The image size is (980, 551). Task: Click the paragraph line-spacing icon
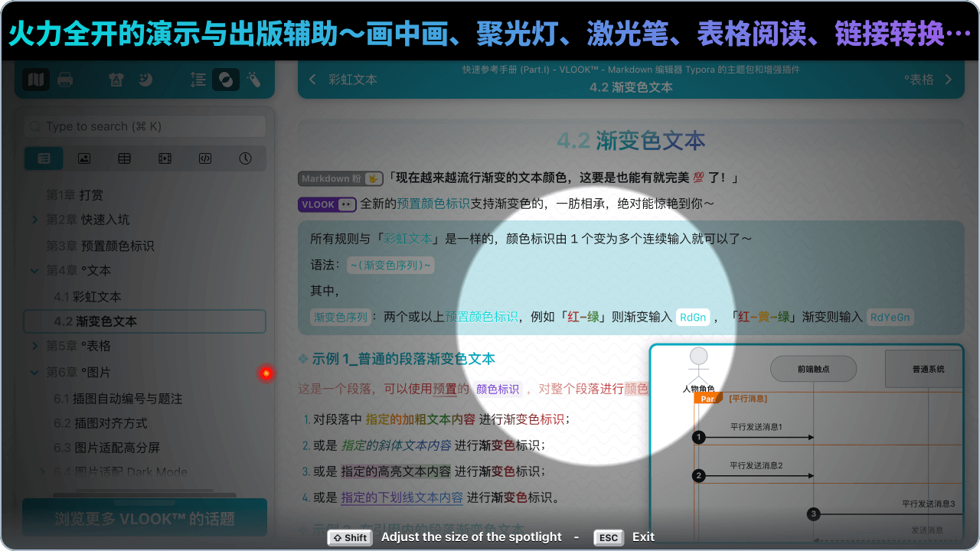coord(198,79)
